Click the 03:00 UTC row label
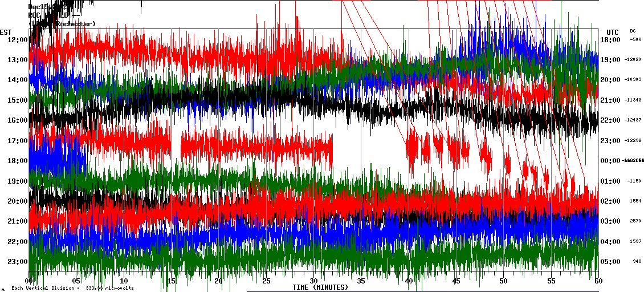Viewport: 644px width, 296px height. [611, 221]
